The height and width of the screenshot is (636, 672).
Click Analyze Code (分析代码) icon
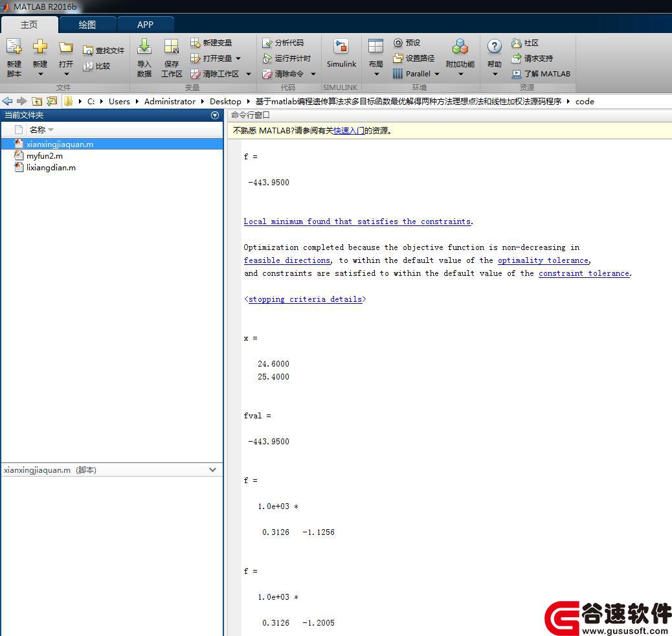point(267,43)
